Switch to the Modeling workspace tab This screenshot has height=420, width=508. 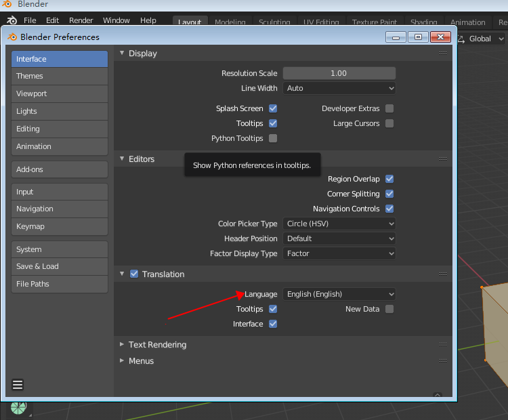(x=230, y=22)
